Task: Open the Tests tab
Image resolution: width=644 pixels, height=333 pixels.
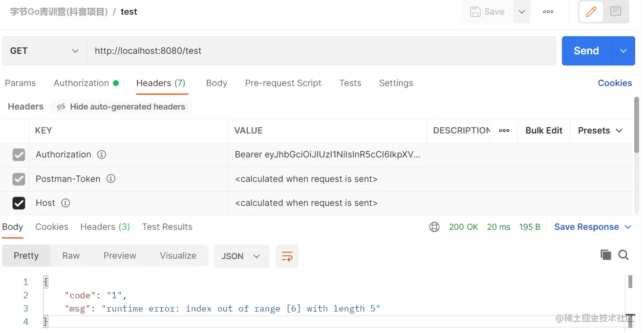Action: coord(350,83)
